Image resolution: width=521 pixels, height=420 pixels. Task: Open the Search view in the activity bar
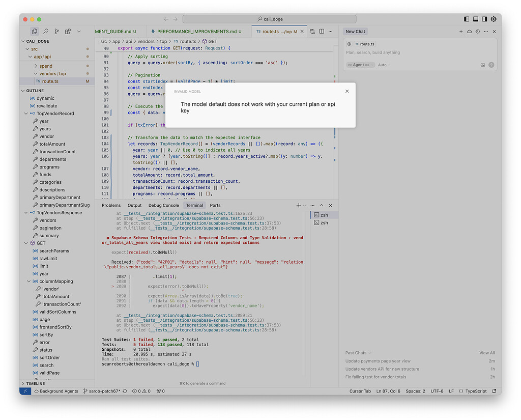(x=46, y=31)
